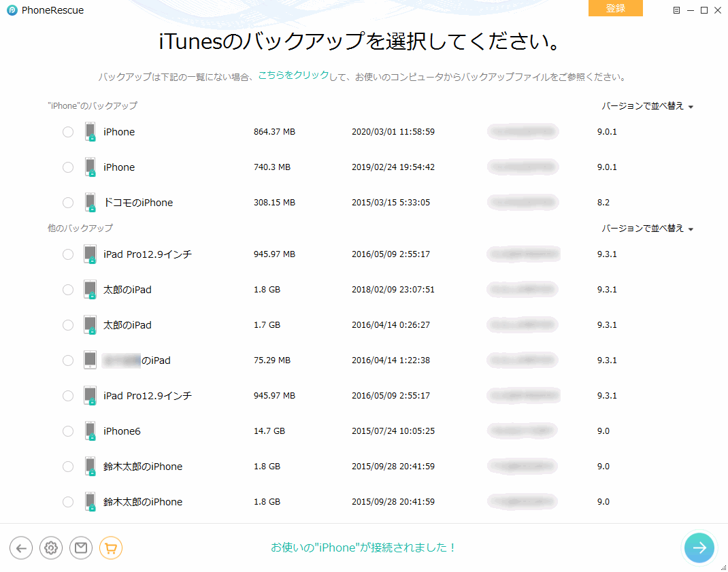Pick the 75.29 MB iPad backup radio
Image resolution: width=728 pixels, height=572 pixels.
[x=68, y=360]
